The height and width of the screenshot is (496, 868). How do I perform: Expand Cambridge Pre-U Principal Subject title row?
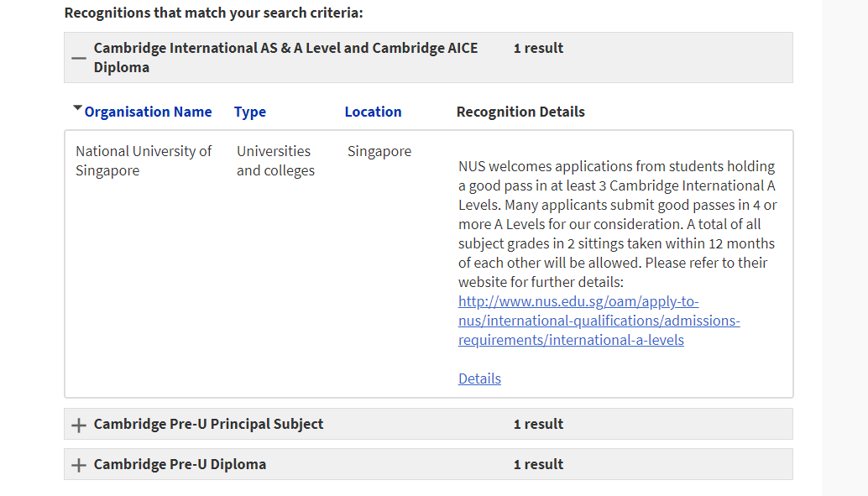click(208, 424)
